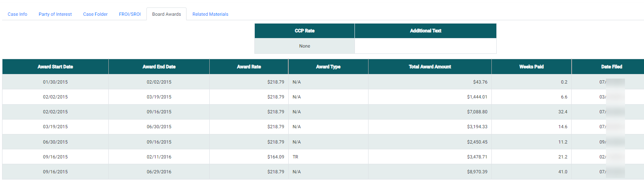The height and width of the screenshot is (194, 644).
Task: Click the Award Start Date column header
Action: click(55, 67)
